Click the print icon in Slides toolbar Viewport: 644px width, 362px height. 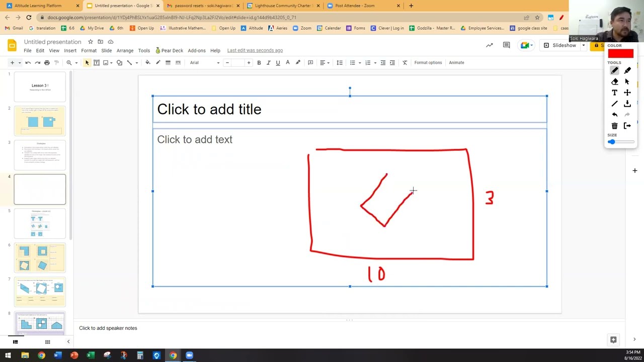[x=47, y=63]
